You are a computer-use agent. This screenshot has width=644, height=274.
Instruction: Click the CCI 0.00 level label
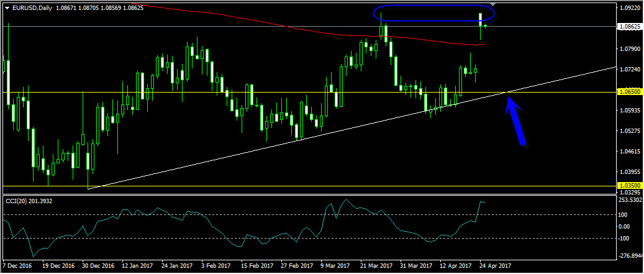click(625, 227)
